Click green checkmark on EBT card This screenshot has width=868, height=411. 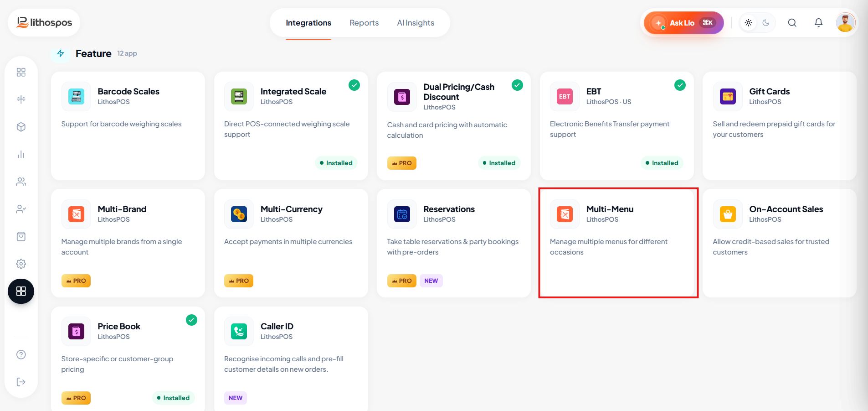(x=680, y=85)
